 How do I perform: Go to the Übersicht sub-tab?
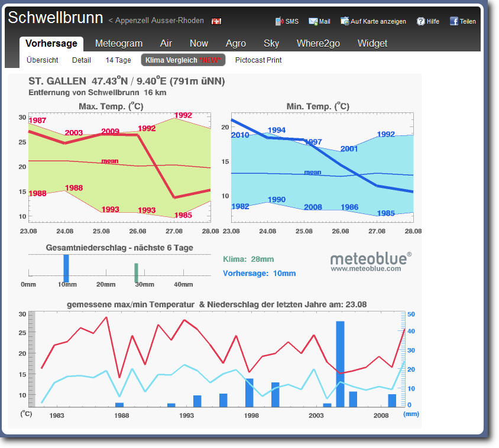pos(43,60)
